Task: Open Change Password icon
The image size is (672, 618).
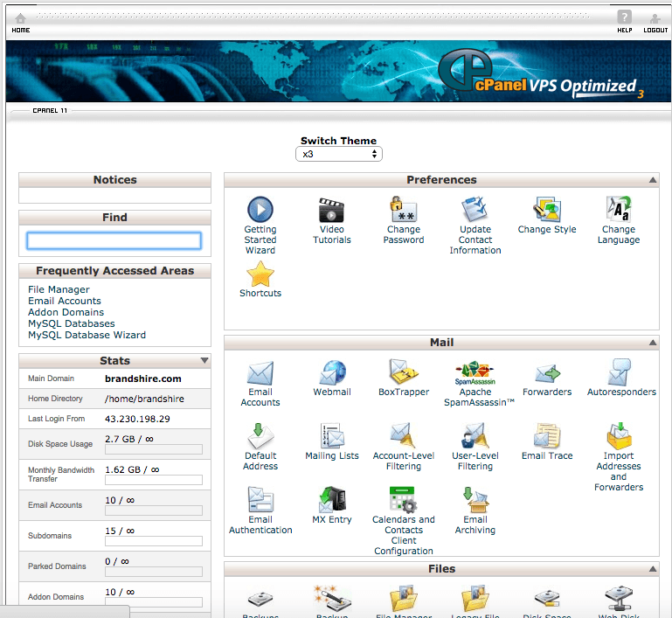Action: pos(403,209)
